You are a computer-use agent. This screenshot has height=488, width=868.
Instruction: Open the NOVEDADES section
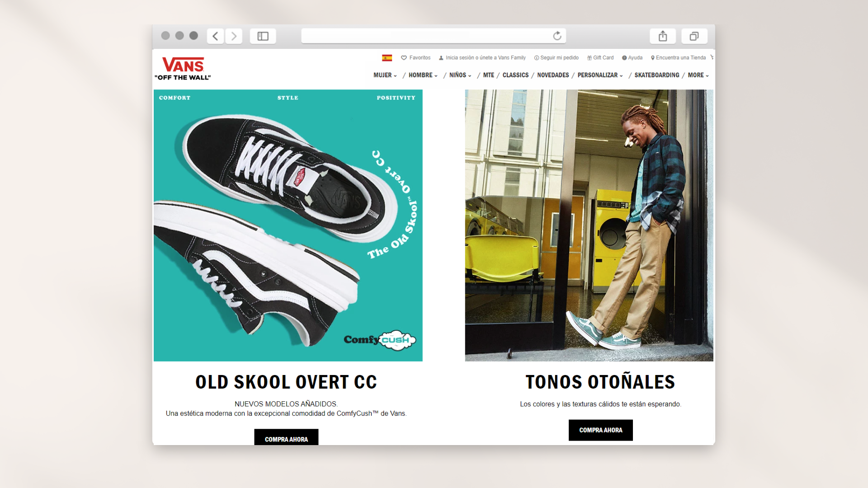[x=552, y=75]
